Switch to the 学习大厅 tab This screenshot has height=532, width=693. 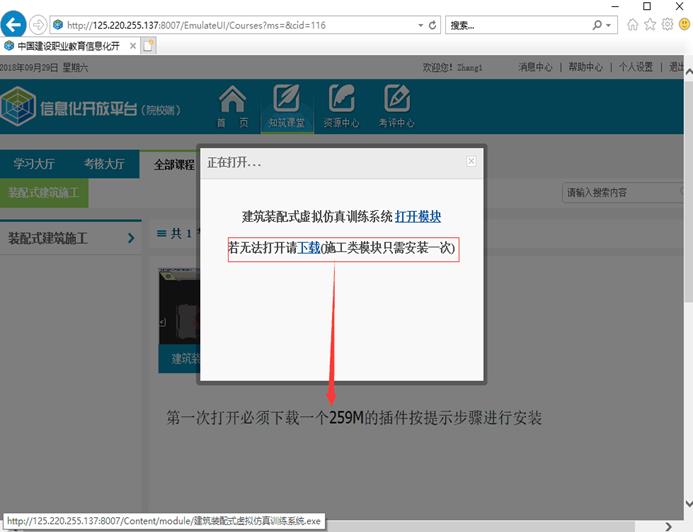pyautogui.click(x=33, y=164)
